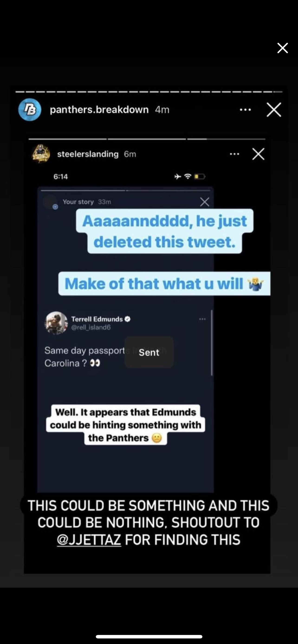
Task: Dismiss the viewer with the top-right X
Action: click(x=282, y=48)
